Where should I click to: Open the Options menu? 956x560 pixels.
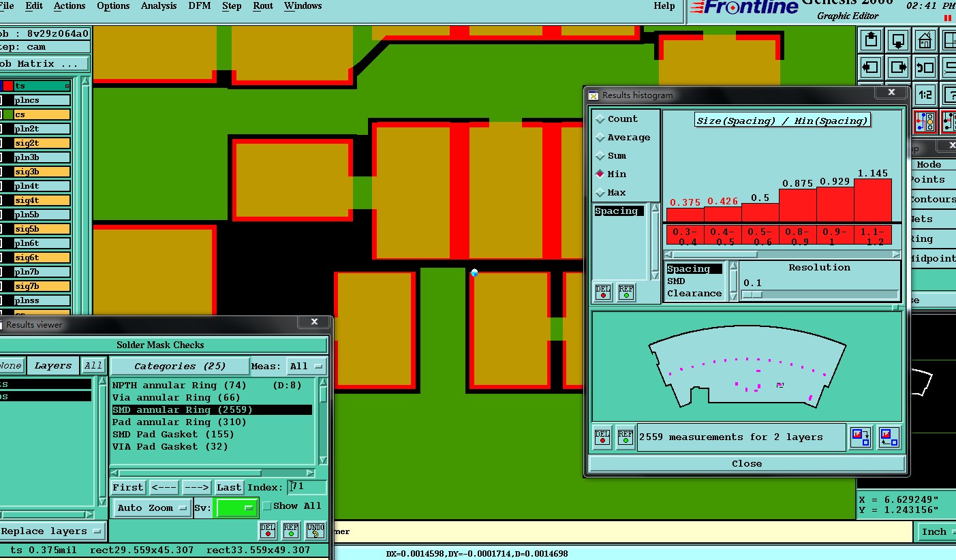113,6
